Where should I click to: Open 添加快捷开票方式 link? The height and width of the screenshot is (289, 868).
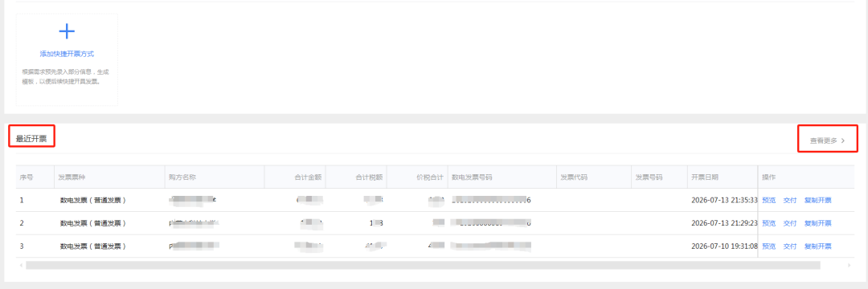click(x=67, y=54)
